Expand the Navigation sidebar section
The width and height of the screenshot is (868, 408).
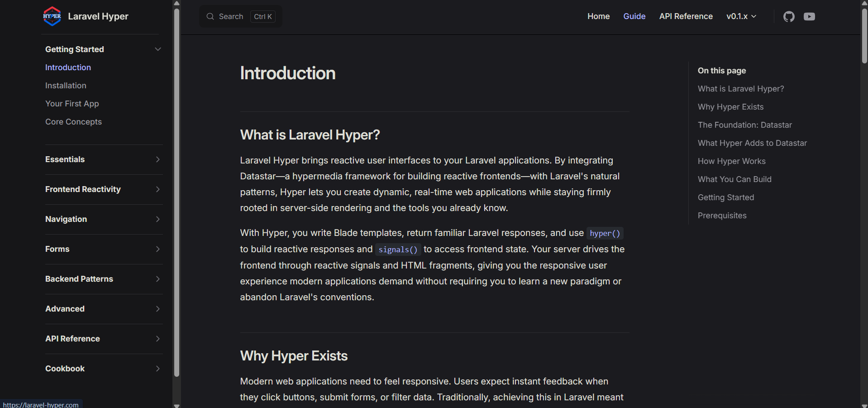pos(158,219)
